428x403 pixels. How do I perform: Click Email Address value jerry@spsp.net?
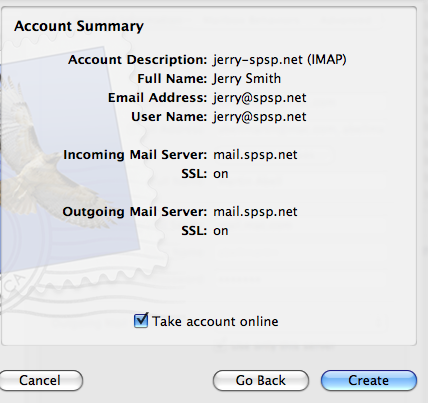coord(260,98)
